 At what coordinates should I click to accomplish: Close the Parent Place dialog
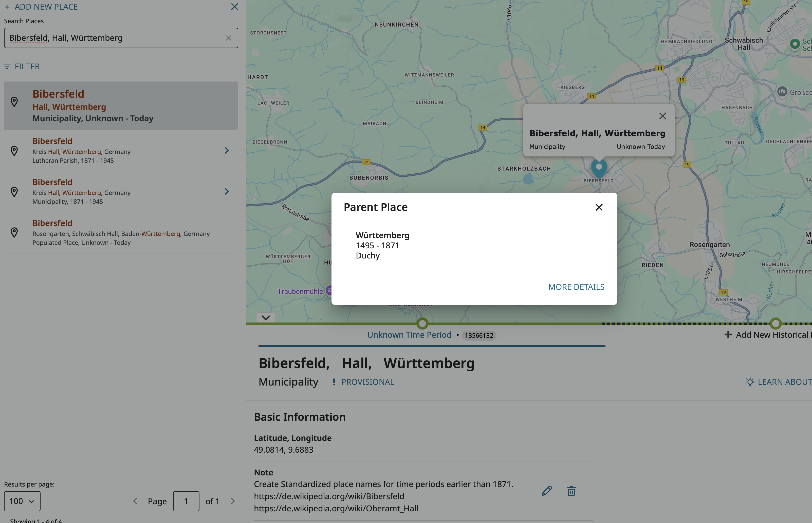[x=599, y=207]
